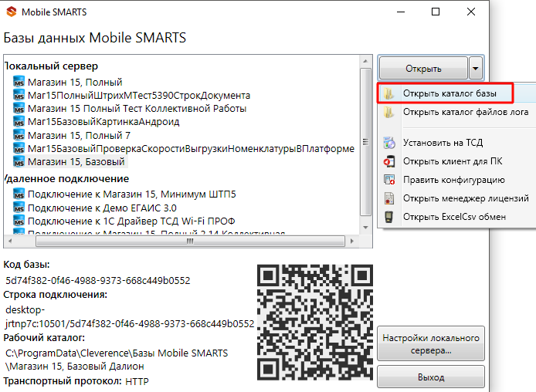Viewport: 536px width, 392px height.
Task: Click vertical scrollbar down arrow in database list
Action: [365, 228]
